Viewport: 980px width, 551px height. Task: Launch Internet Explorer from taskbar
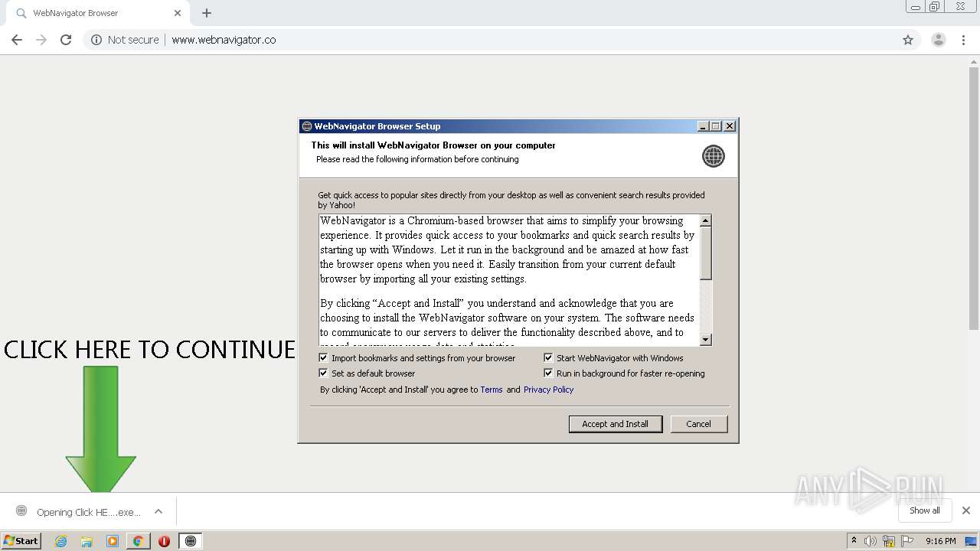tap(61, 541)
